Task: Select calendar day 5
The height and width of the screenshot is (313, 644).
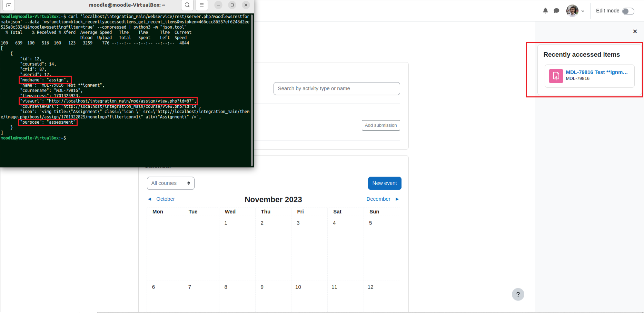Action: pos(370,223)
